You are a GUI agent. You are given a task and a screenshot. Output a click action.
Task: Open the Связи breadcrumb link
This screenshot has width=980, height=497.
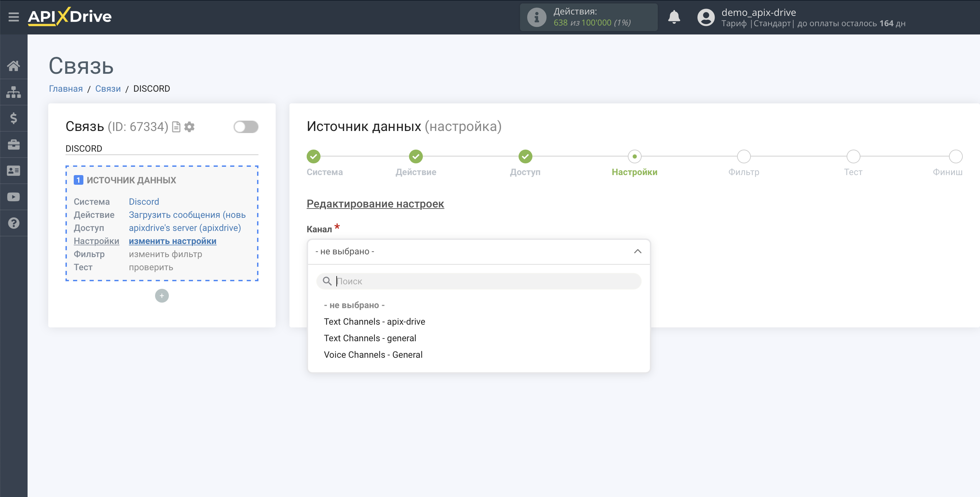point(108,89)
